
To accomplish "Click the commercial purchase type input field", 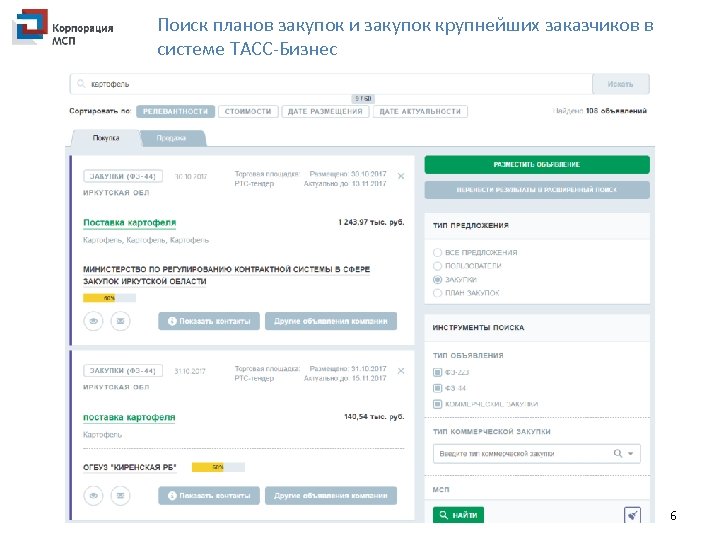I will [x=536, y=453].
